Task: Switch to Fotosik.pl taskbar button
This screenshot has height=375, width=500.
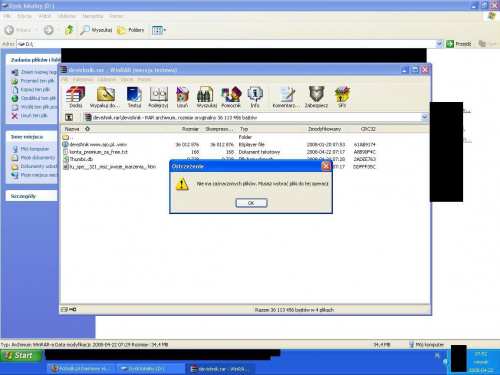Action: (x=81, y=369)
